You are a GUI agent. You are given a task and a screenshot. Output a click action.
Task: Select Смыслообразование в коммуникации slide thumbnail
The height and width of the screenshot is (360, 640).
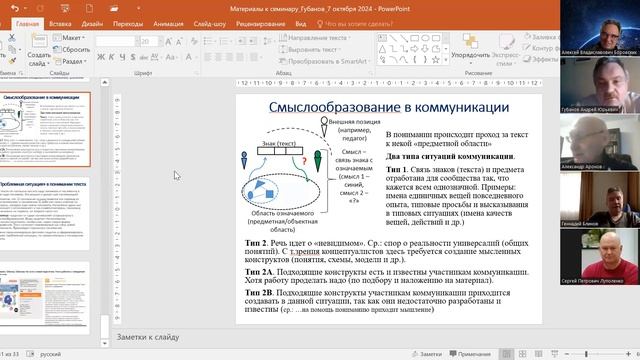(x=44, y=129)
